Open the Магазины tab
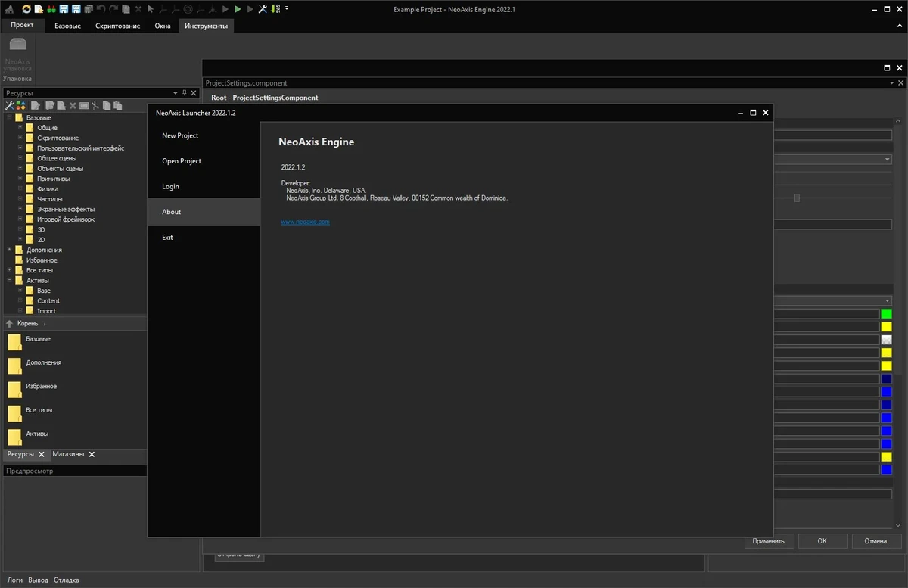The height and width of the screenshot is (588, 908). click(68, 454)
